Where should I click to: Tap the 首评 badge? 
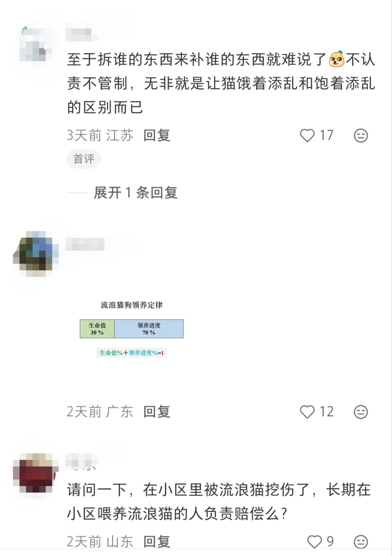(83, 159)
